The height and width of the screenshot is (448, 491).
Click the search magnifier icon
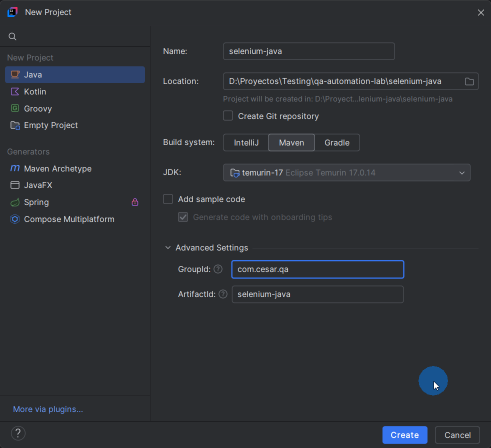12,36
